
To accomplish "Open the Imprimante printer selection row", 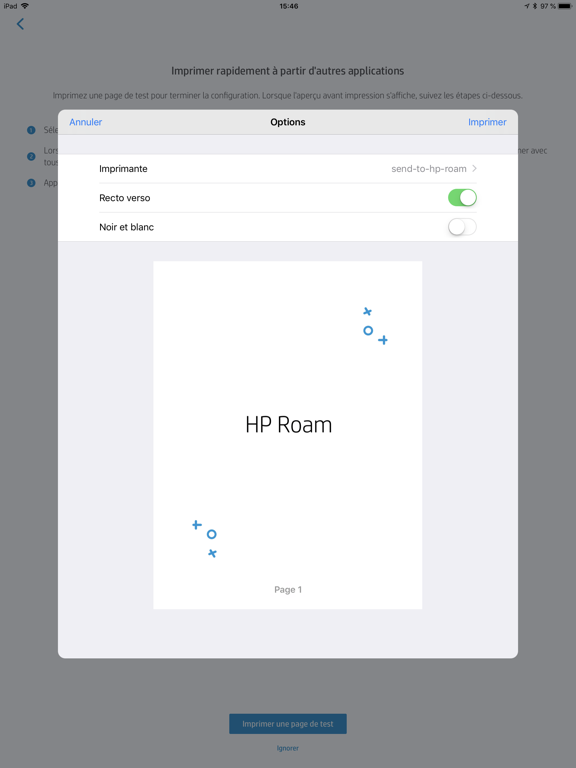I will point(288,168).
